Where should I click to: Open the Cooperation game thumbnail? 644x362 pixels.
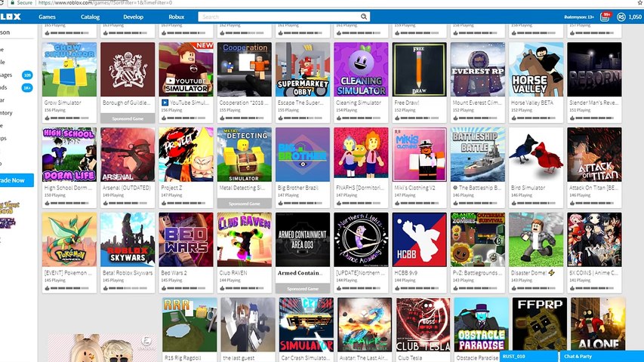coord(245,69)
